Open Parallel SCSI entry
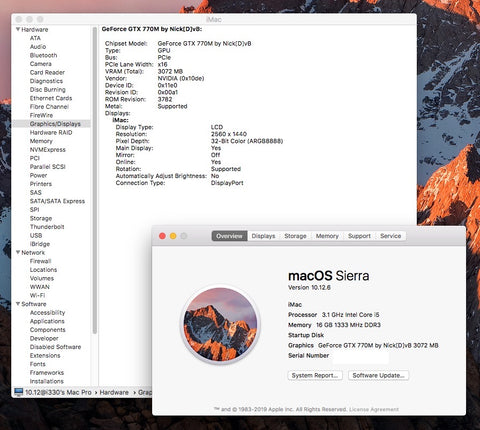This screenshot has width=480, height=430. coord(47,167)
